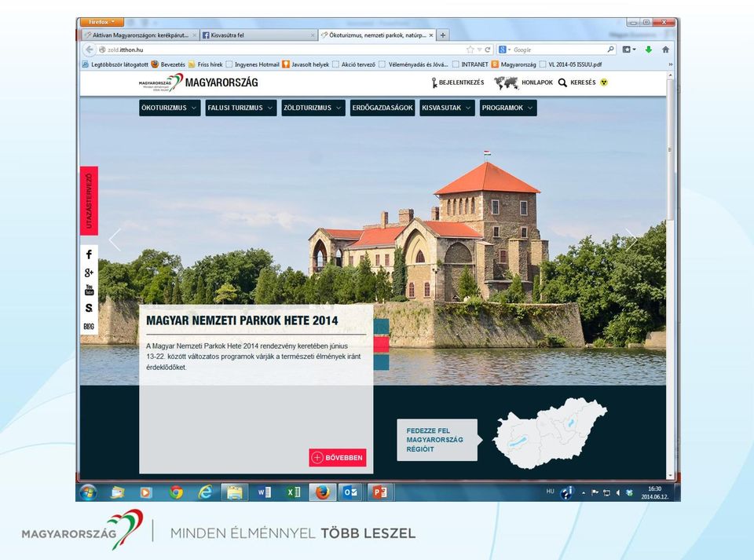
Task: Show next slide with right arrow
Action: pos(631,240)
